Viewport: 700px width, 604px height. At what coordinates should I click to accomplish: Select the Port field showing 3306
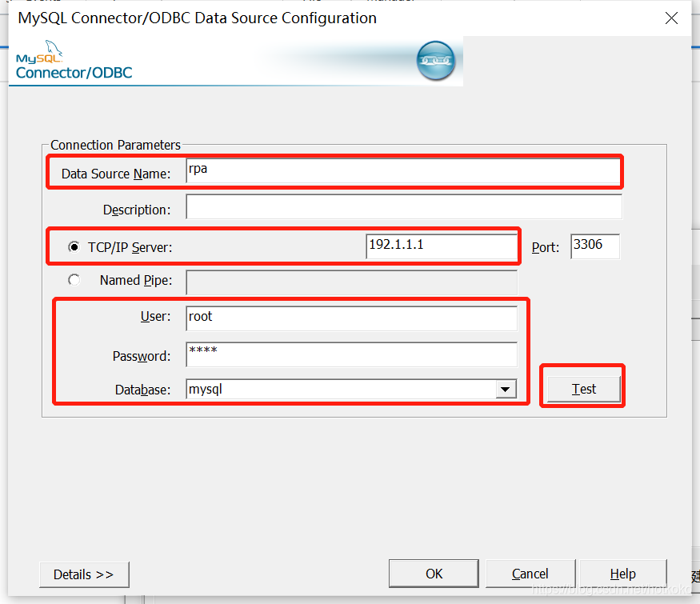tap(594, 246)
